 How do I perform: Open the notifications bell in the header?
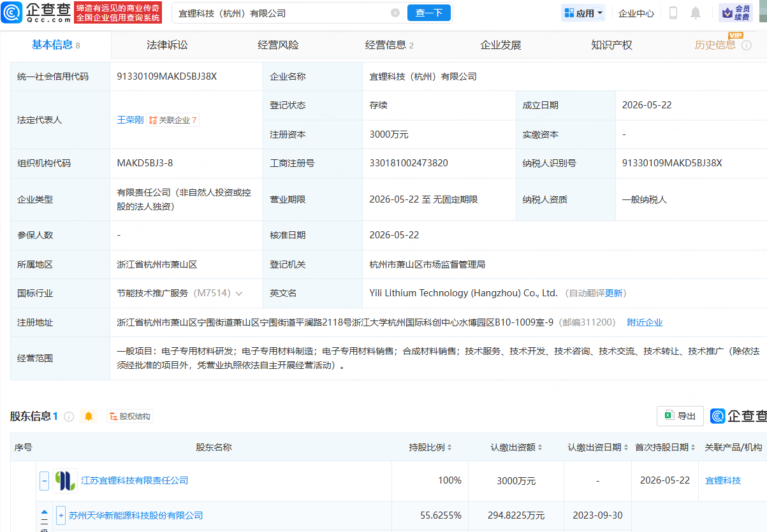(x=696, y=13)
